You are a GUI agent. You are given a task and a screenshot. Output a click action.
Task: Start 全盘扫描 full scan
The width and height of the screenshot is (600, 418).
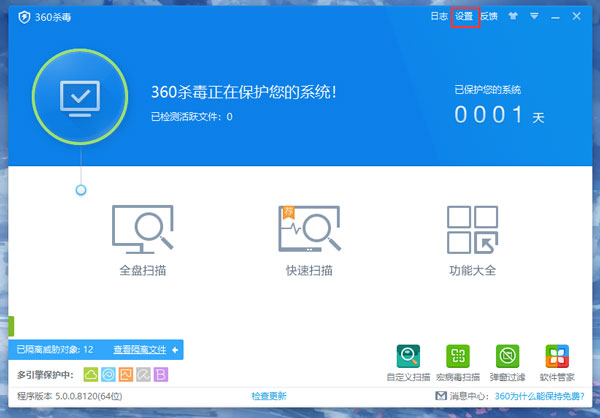[x=143, y=241]
